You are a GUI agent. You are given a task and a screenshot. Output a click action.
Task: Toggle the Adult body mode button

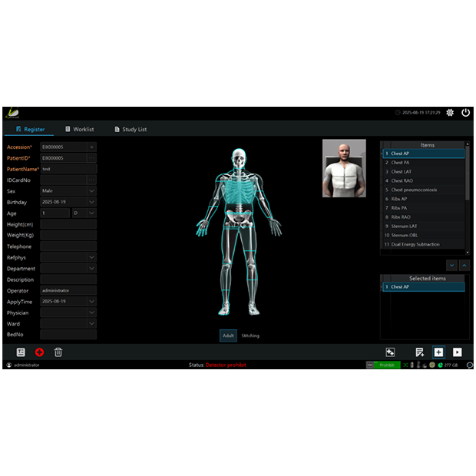click(228, 336)
